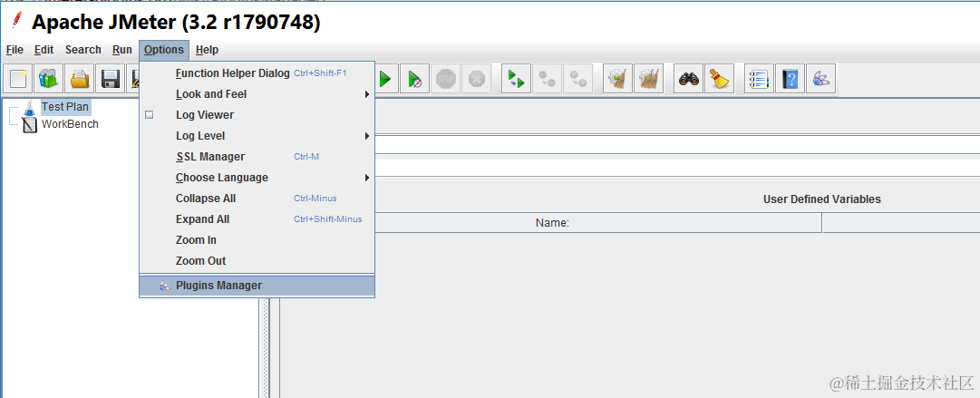Expand the Log Level submenu
980x398 pixels.
coord(257,136)
